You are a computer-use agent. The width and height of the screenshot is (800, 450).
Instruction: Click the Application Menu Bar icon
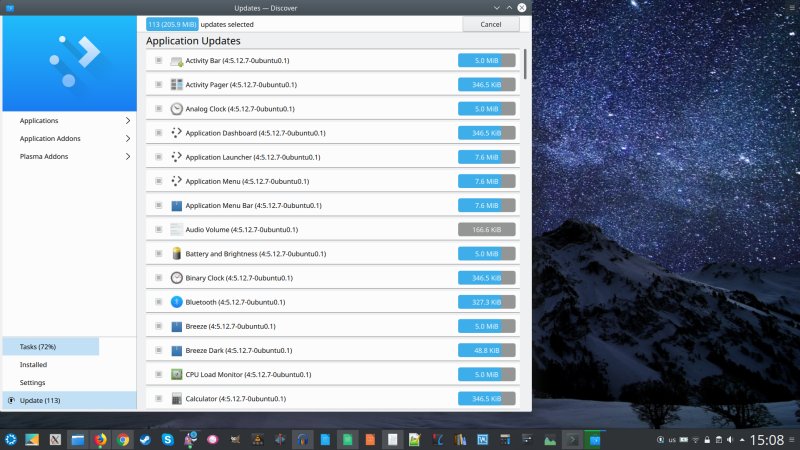[177, 206]
